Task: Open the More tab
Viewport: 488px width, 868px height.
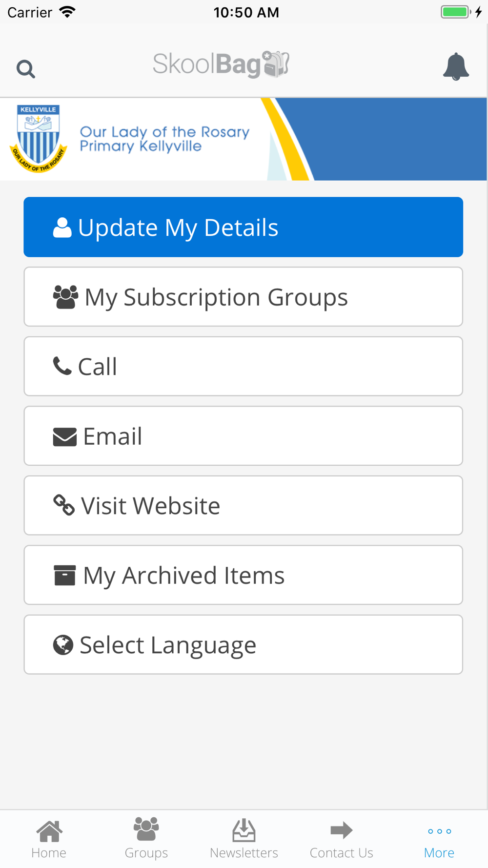Action: [x=439, y=840]
